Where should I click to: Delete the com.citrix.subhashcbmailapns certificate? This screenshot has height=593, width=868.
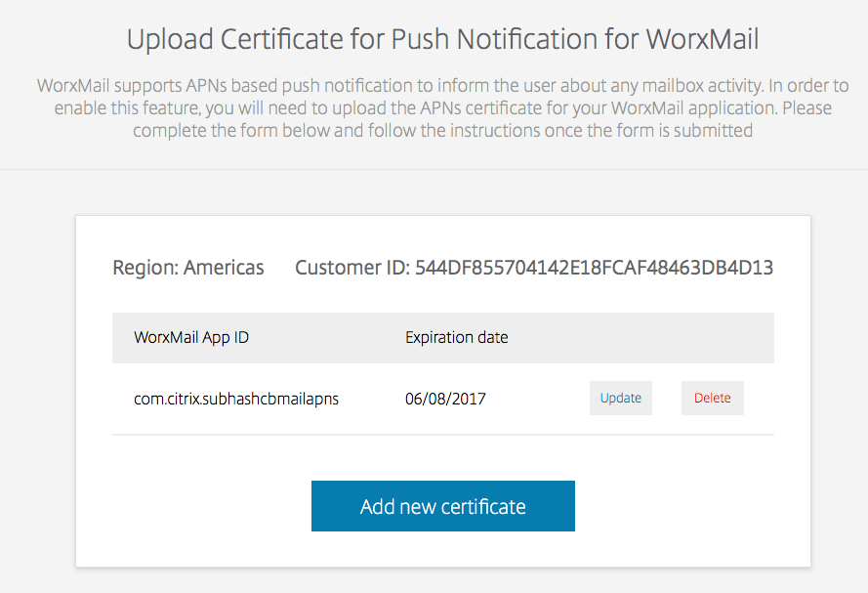coord(712,399)
